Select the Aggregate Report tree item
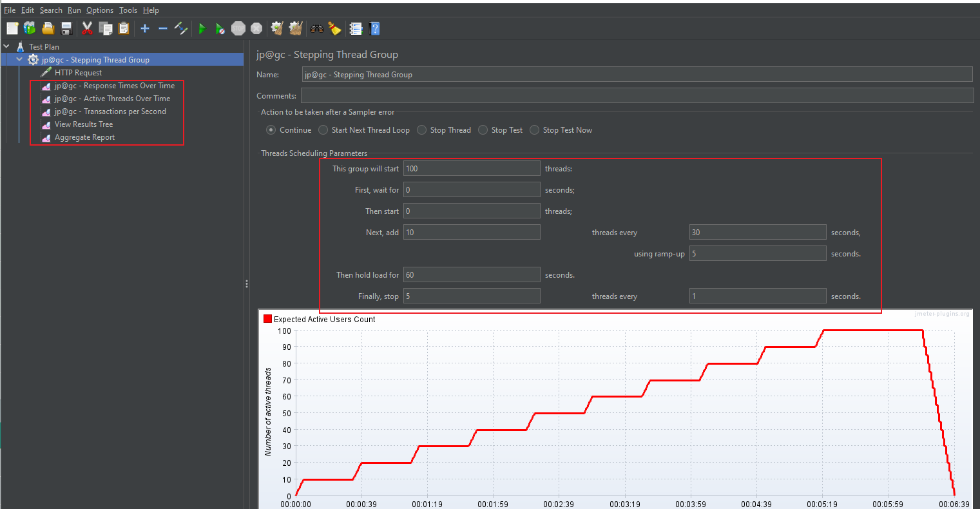980x509 pixels. click(84, 137)
